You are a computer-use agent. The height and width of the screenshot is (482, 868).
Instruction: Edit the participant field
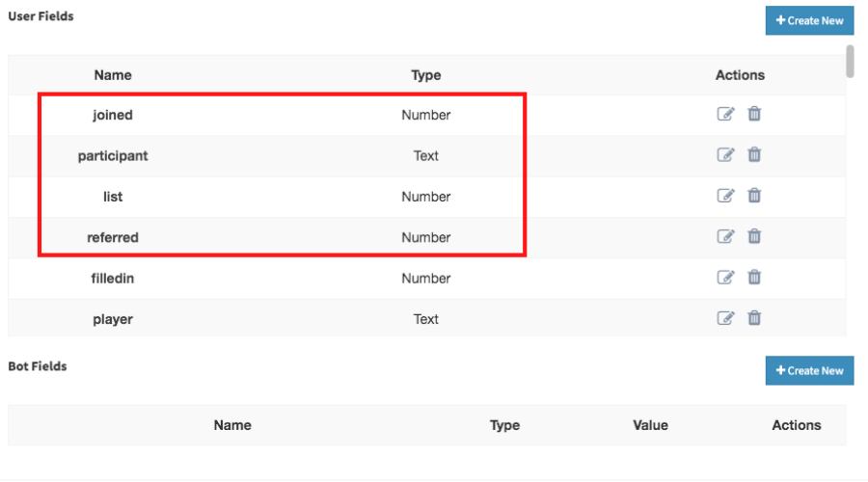pyautogui.click(x=725, y=155)
